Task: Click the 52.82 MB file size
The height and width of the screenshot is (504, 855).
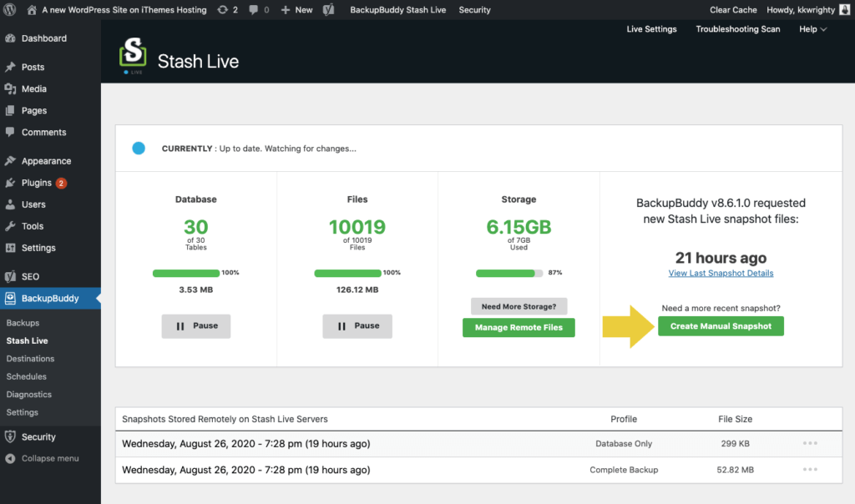Action: coord(735,470)
